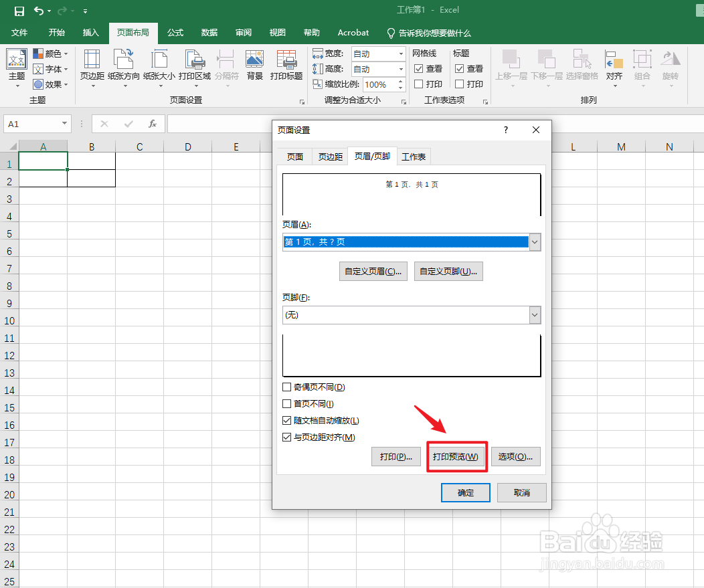Expand the Name Box dropdown arrow
Viewport: 704px width, 588px height.
tap(65, 124)
